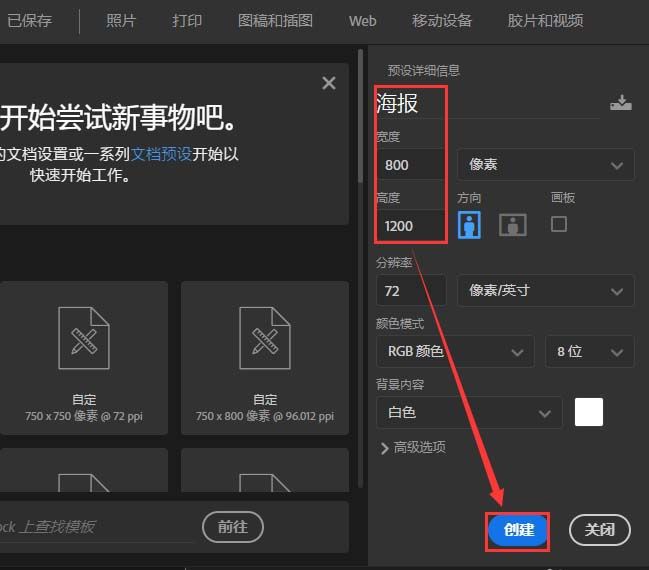The height and width of the screenshot is (570, 649).
Task: Expand 高级选项 advanced options
Action: click(x=413, y=447)
